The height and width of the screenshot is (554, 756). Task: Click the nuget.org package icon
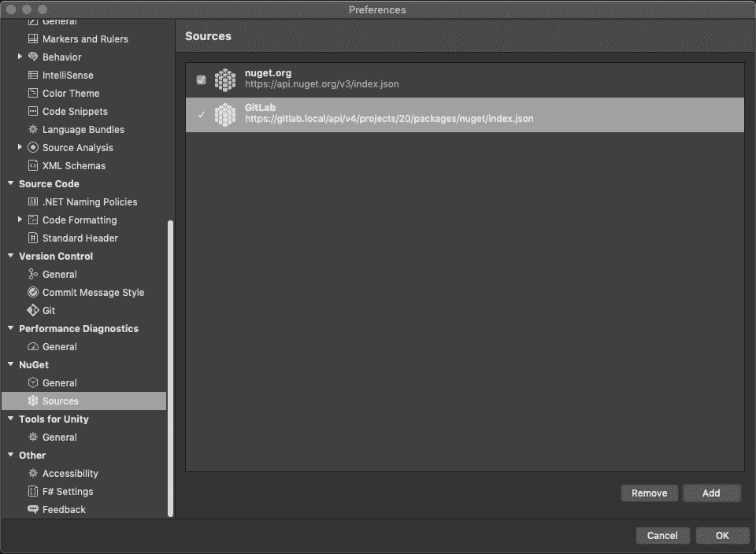pyautogui.click(x=226, y=79)
